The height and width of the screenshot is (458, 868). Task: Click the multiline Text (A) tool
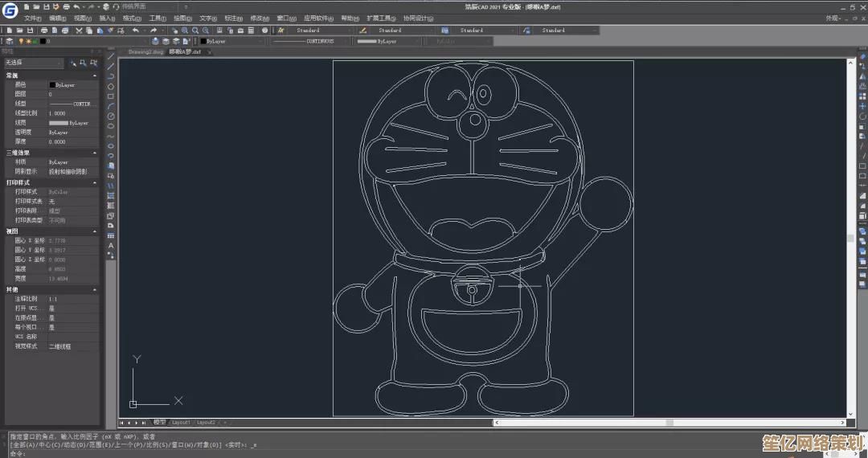[111, 245]
